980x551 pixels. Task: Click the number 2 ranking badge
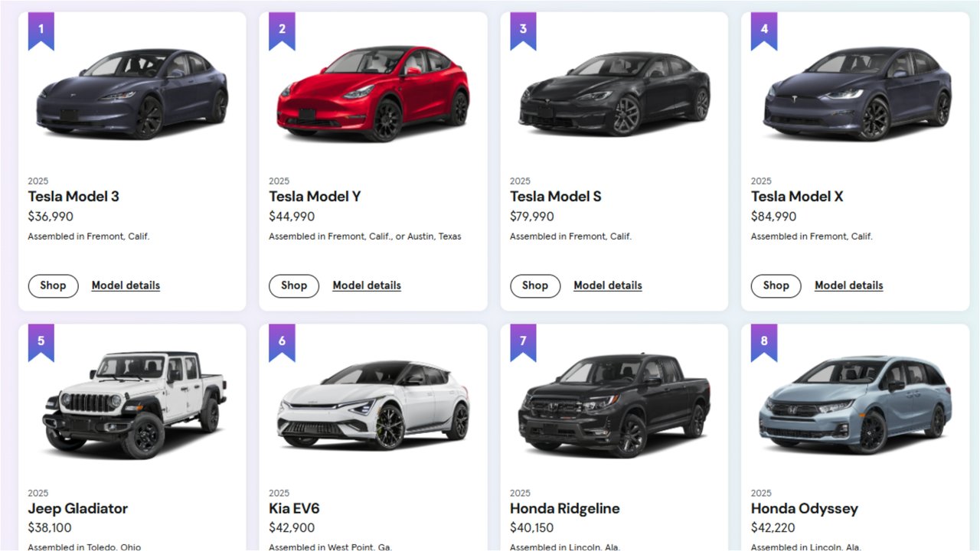pyautogui.click(x=282, y=28)
